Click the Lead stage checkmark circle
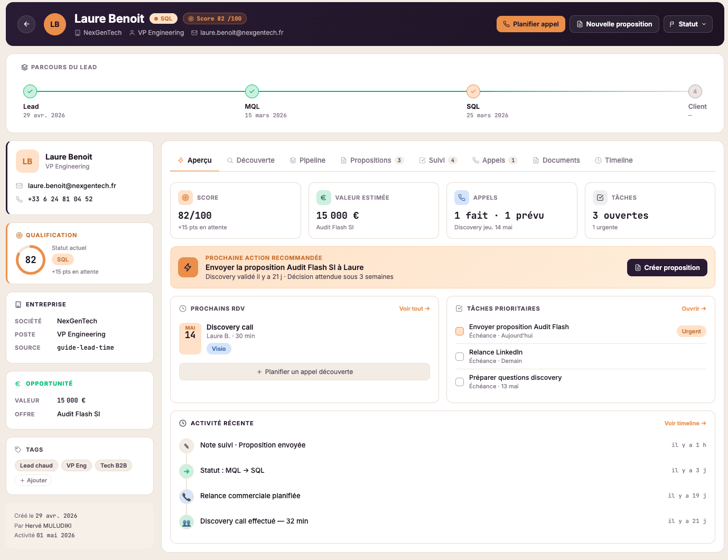728x560 pixels. (x=30, y=91)
